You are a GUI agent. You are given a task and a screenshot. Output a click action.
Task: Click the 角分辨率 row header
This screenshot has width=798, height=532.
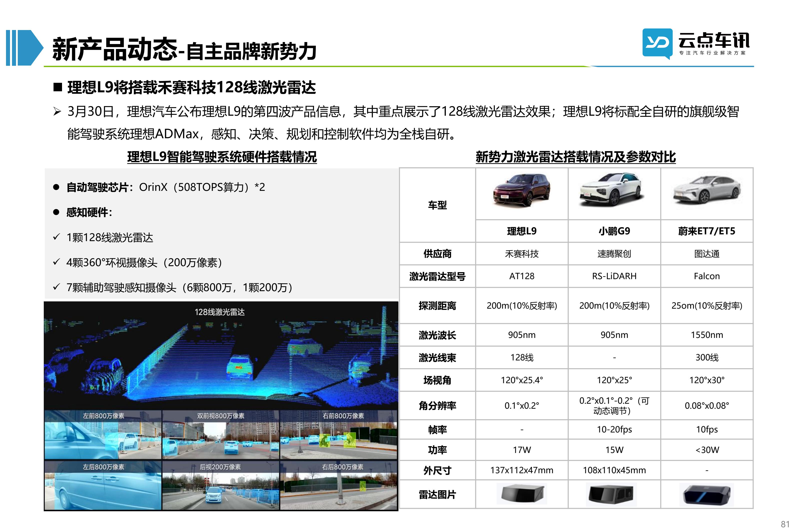437,405
